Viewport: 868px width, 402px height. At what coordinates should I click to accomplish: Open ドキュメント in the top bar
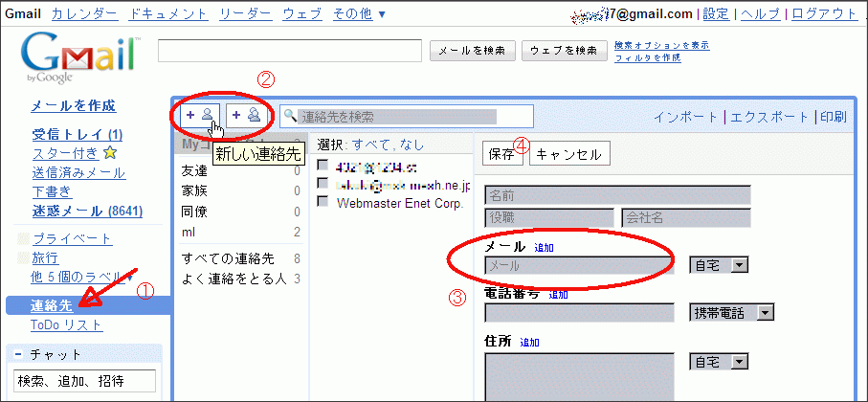pos(167,13)
